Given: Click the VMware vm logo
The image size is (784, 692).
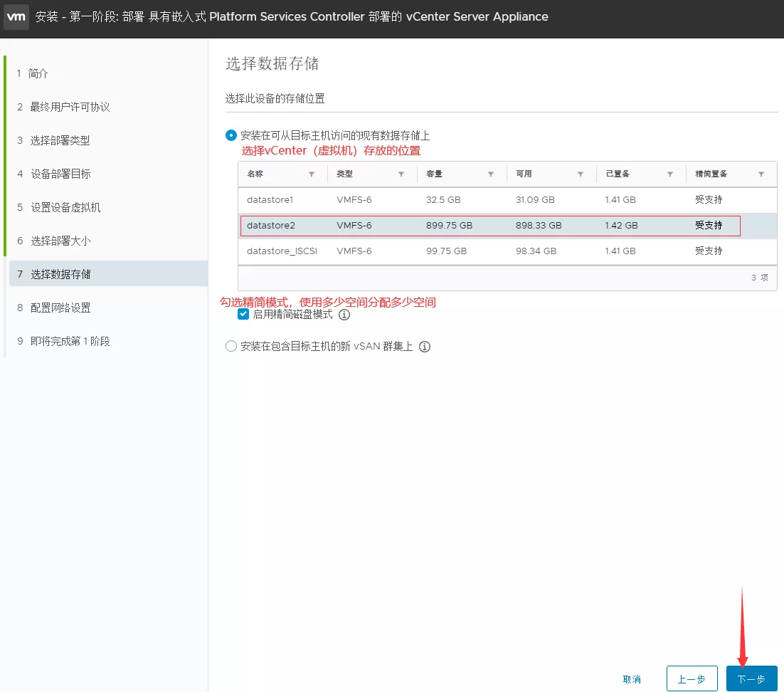Looking at the screenshot, I should pos(16,17).
